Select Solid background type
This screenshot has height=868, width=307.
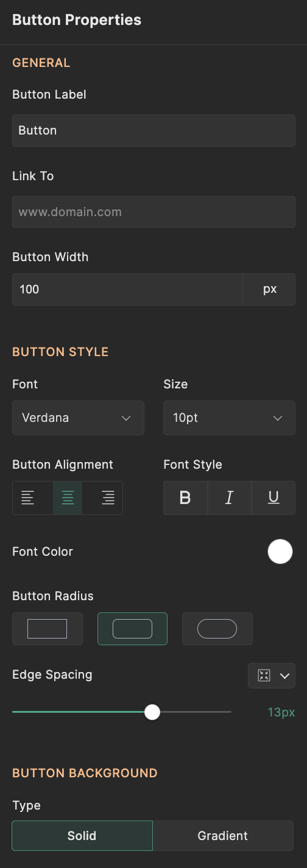(x=82, y=836)
